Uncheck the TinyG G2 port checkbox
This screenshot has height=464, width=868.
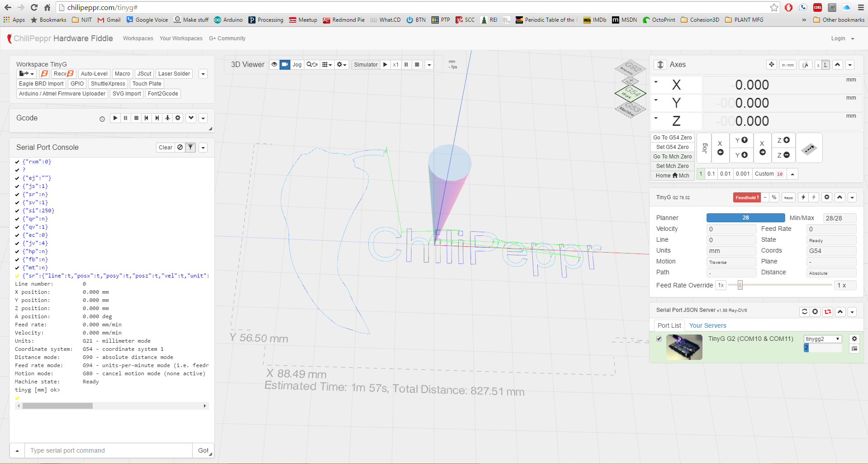tap(659, 339)
